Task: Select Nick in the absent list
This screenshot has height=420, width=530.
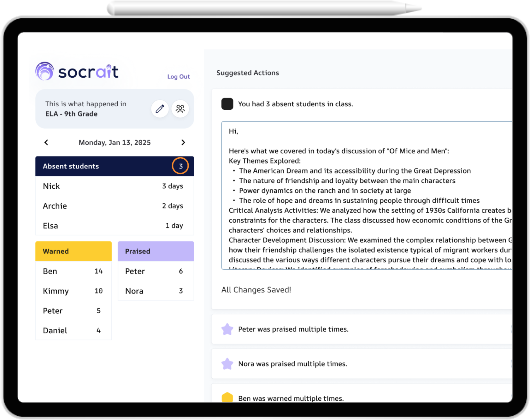Action: pos(51,186)
